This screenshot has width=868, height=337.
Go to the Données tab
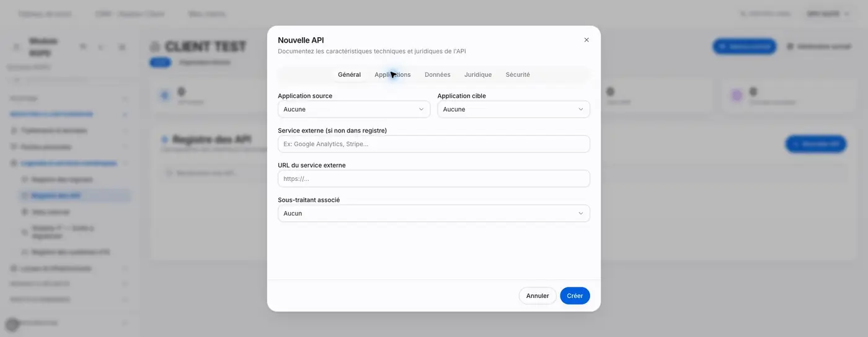(438, 74)
